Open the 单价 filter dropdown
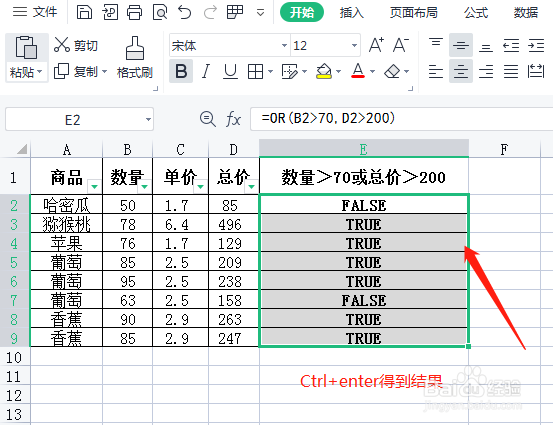Viewport: 553px width, 425px height. tap(201, 186)
